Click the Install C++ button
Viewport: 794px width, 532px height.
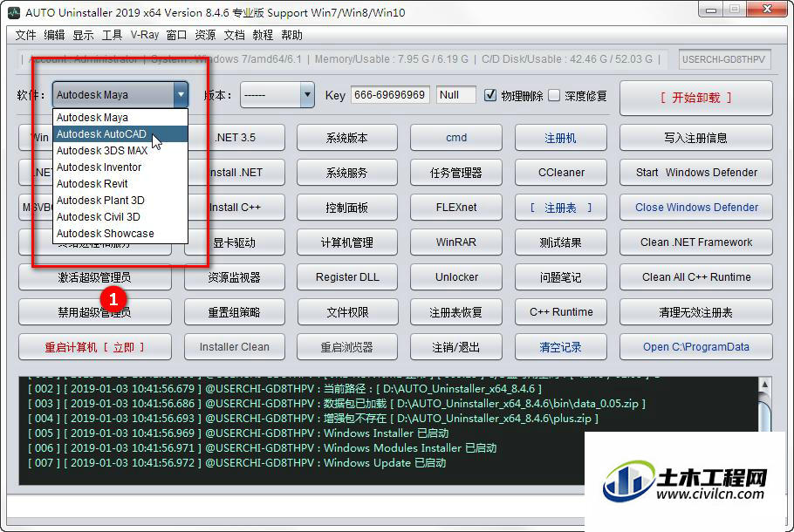(236, 208)
